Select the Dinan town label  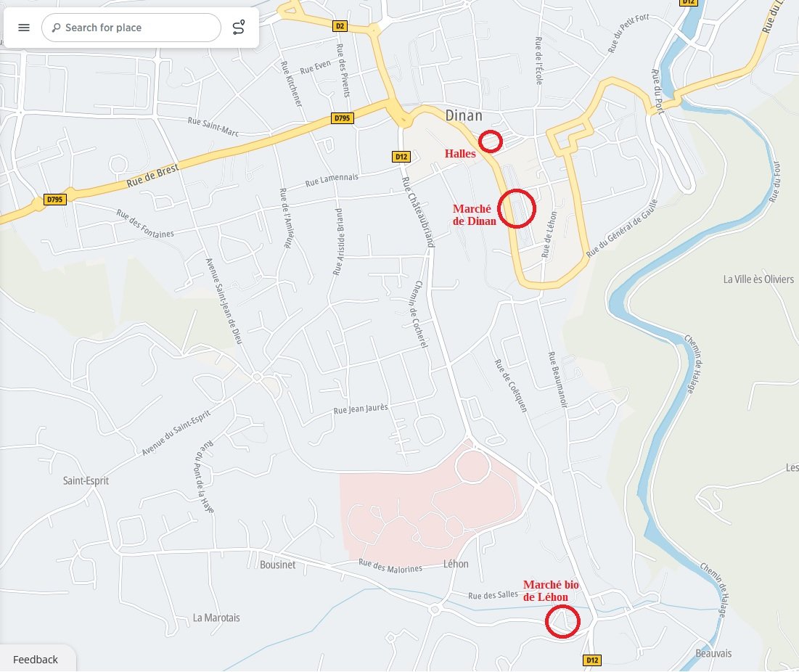[x=464, y=115]
